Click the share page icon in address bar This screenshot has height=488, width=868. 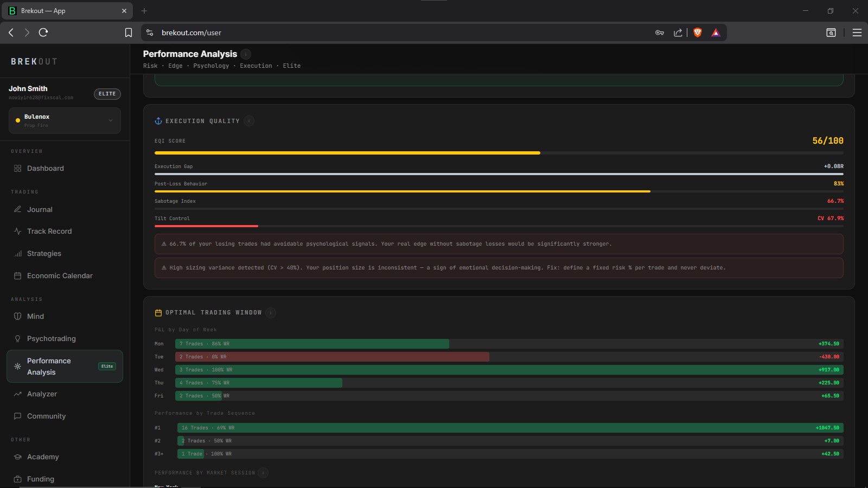678,33
